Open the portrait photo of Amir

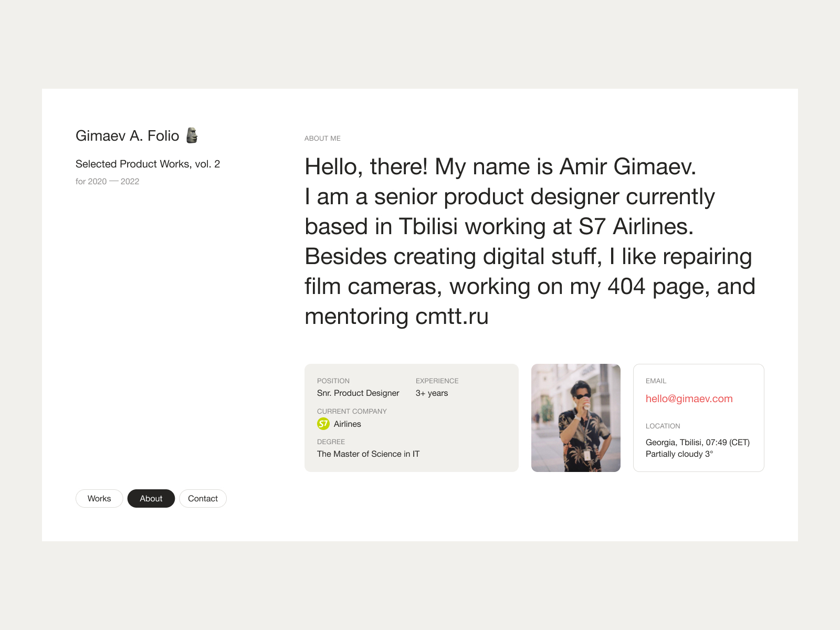(576, 417)
